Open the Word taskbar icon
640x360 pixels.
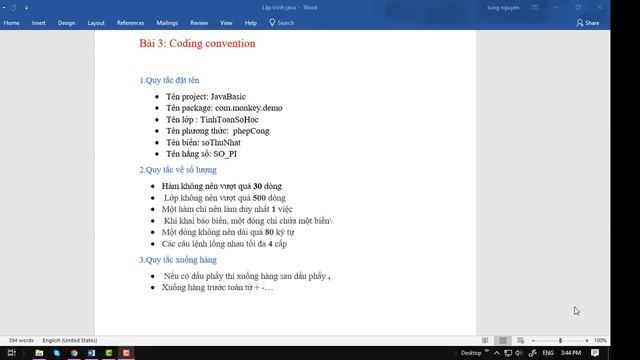91,353
